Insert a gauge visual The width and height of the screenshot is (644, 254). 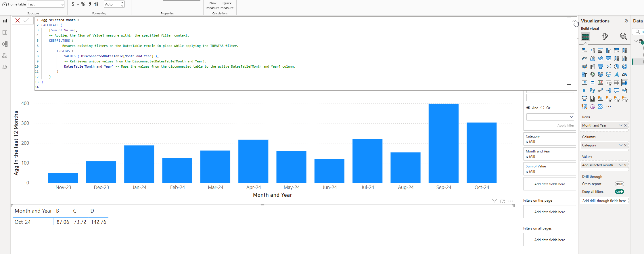click(625, 75)
